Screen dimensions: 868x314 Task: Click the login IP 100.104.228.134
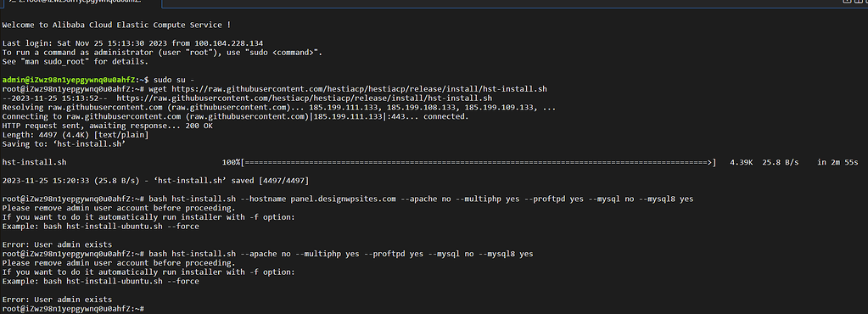pos(227,43)
